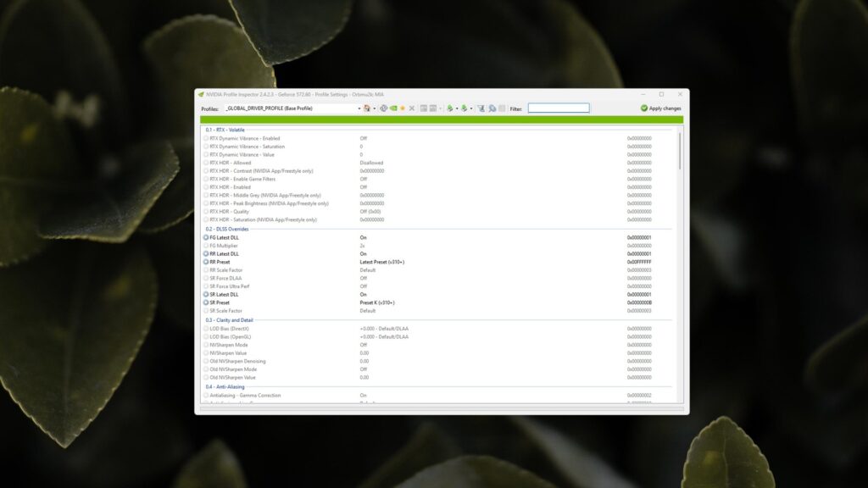Viewport: 868px width, 488px height.
Task: Click the gear icon beside RR Preset
Action: (x=206, y=262)
